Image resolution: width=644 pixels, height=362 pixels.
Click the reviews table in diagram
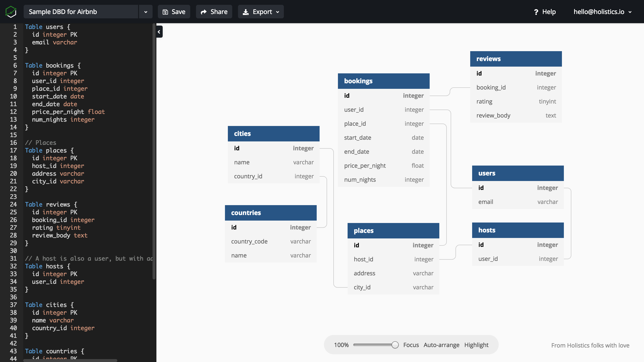(516, 58)
